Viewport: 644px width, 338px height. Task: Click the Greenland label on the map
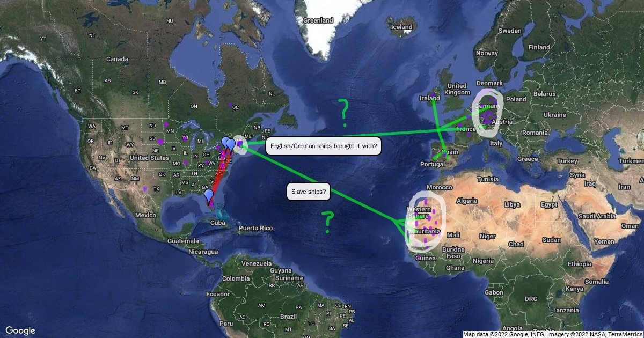click(318, 20)
